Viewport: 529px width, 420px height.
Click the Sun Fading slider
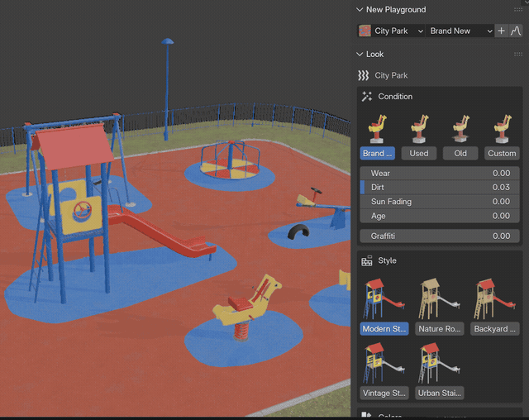click(x=440, y=202)
